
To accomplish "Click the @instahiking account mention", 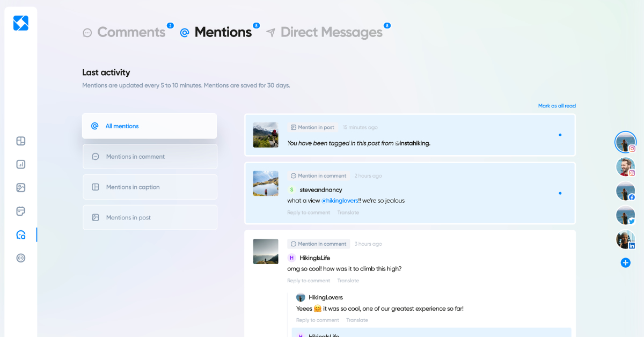I will (x=412, y=143).
